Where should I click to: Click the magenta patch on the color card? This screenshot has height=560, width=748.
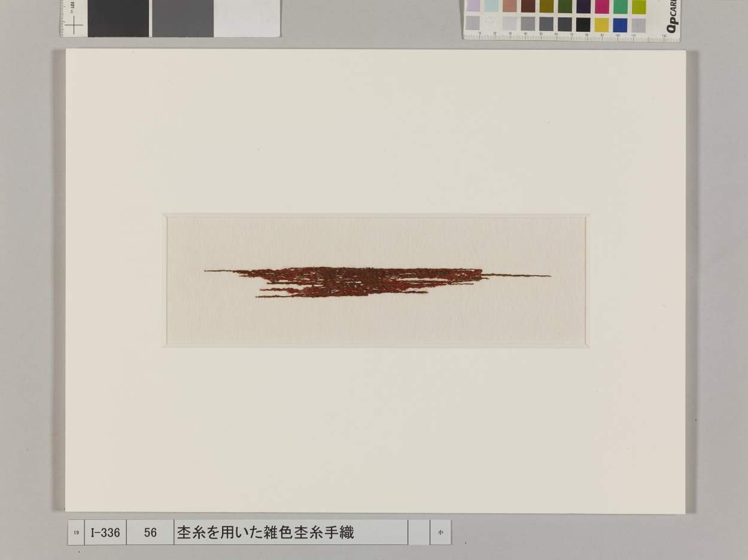[602, 6]
